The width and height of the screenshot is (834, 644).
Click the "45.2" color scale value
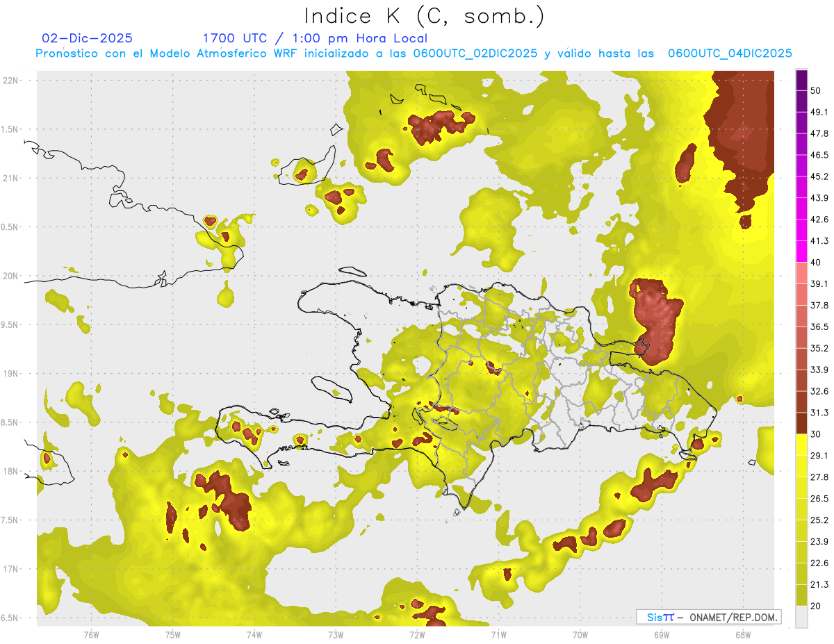click(819, 176)
